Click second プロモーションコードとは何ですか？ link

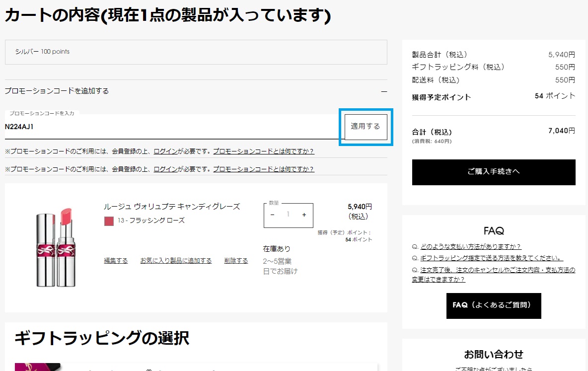[x=264, y=169]
